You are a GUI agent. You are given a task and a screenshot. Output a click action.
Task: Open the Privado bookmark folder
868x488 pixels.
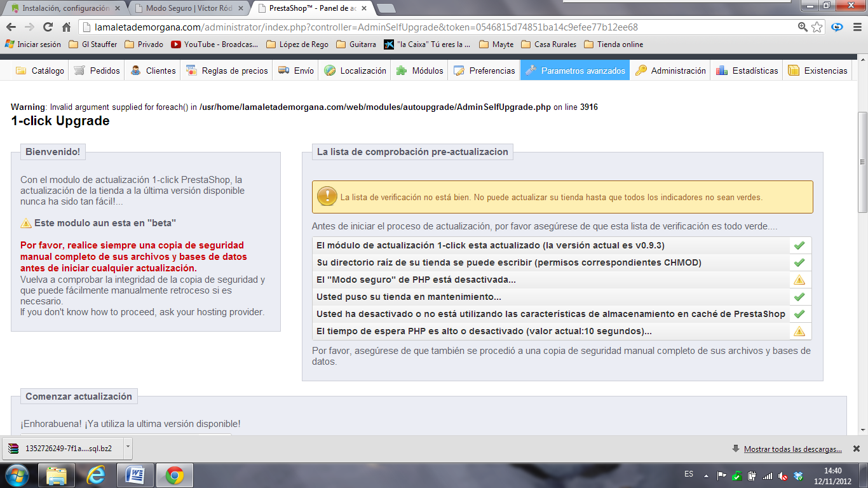(x=144, y=44)
